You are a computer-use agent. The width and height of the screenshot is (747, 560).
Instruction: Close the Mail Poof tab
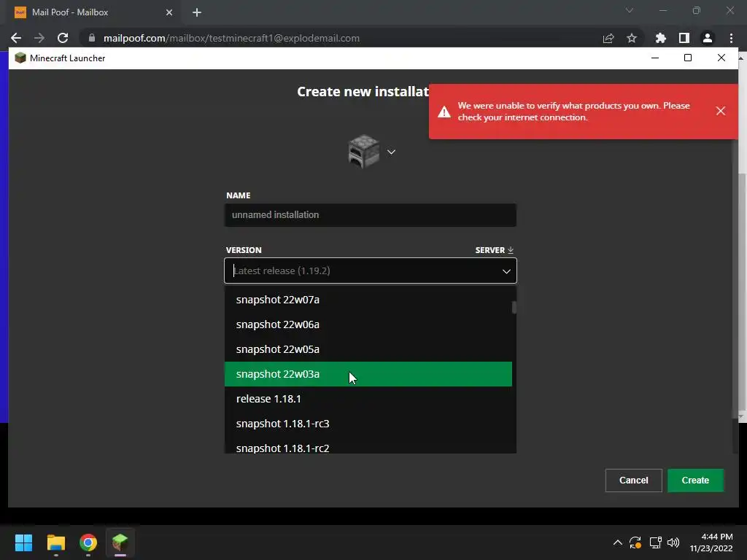coord(169,12)
